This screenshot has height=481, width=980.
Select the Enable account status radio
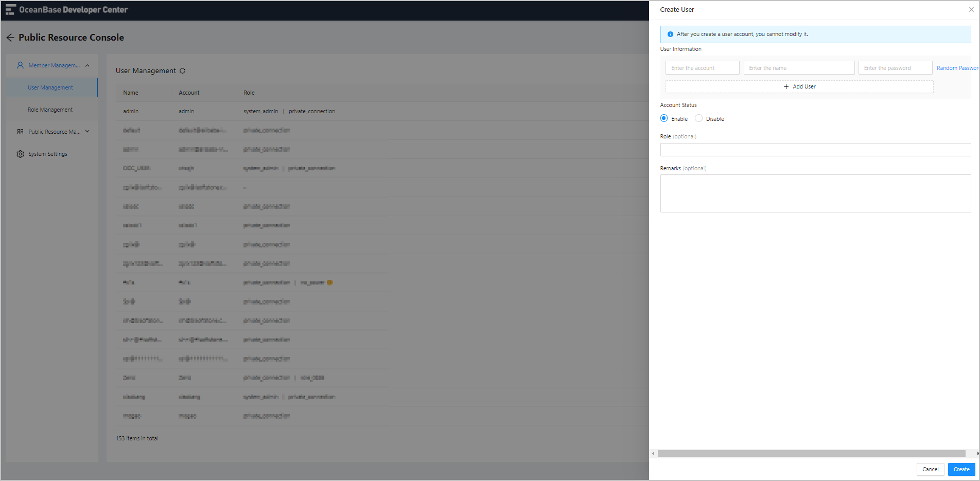[664, 118]
